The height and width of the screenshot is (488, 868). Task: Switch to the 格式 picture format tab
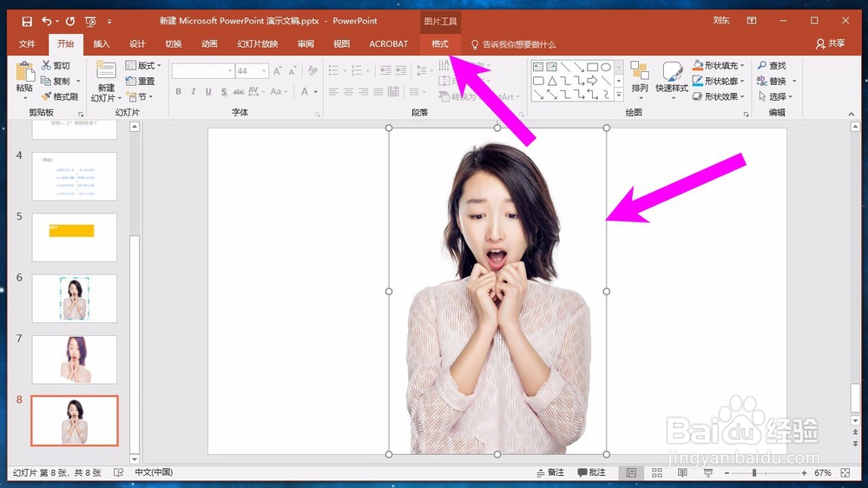tap(440, 43)
